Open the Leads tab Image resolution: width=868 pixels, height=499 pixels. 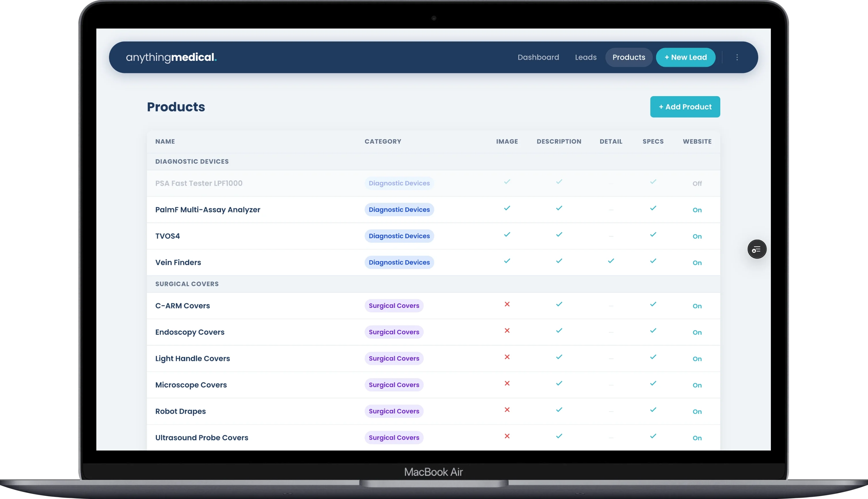pos(586,57)
